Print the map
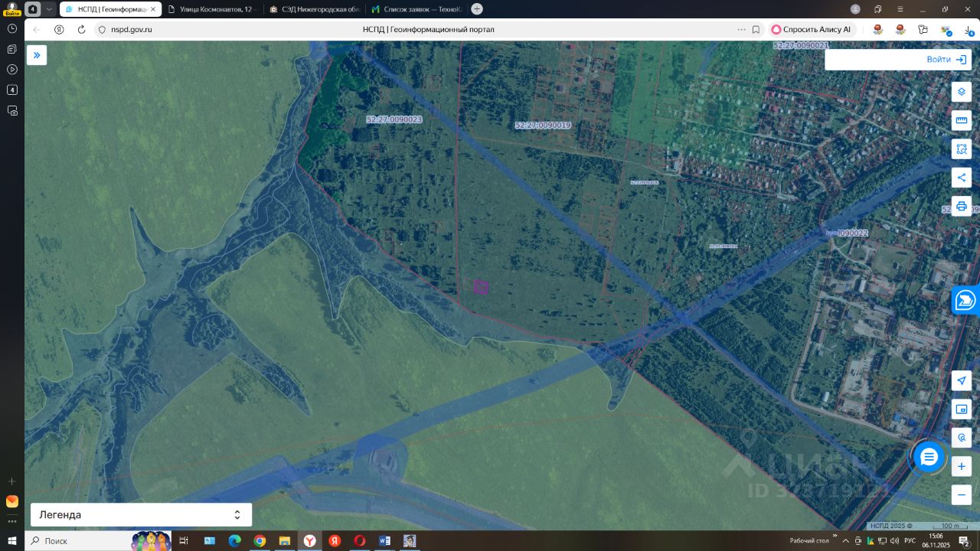Screen dimensions: 980x551 coord(962,206)
